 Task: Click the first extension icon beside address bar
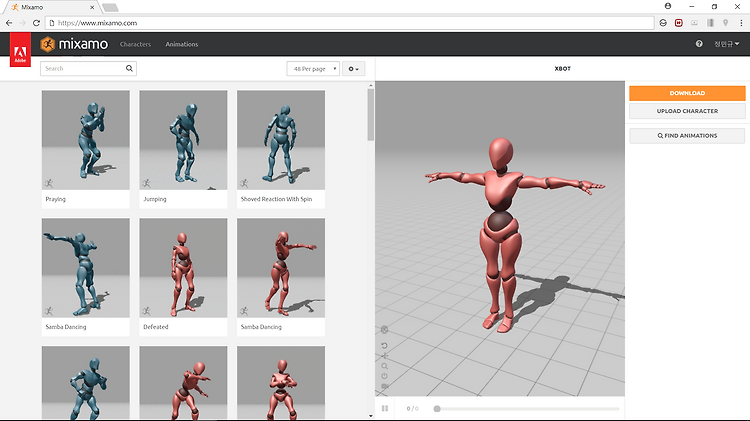click(x=663, y=22)
